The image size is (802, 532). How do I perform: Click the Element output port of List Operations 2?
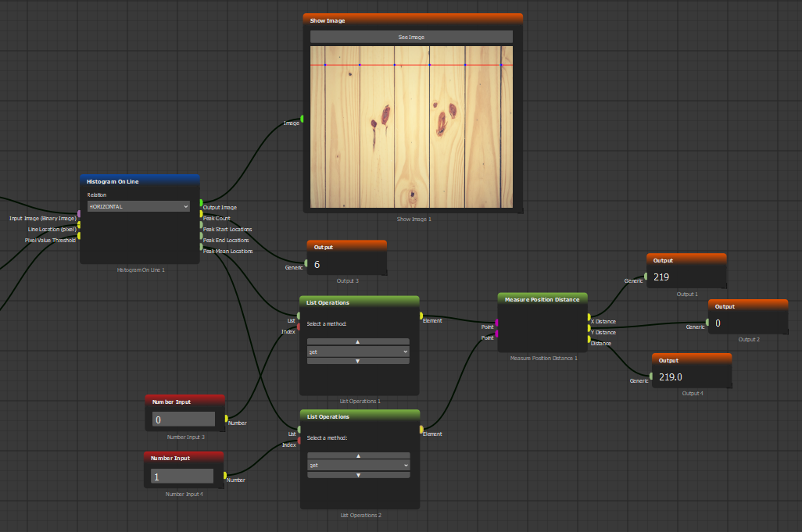point(421,429)
